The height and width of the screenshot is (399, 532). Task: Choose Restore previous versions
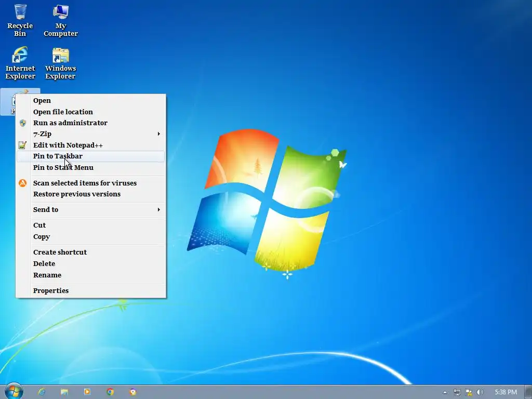pos(90,194)
